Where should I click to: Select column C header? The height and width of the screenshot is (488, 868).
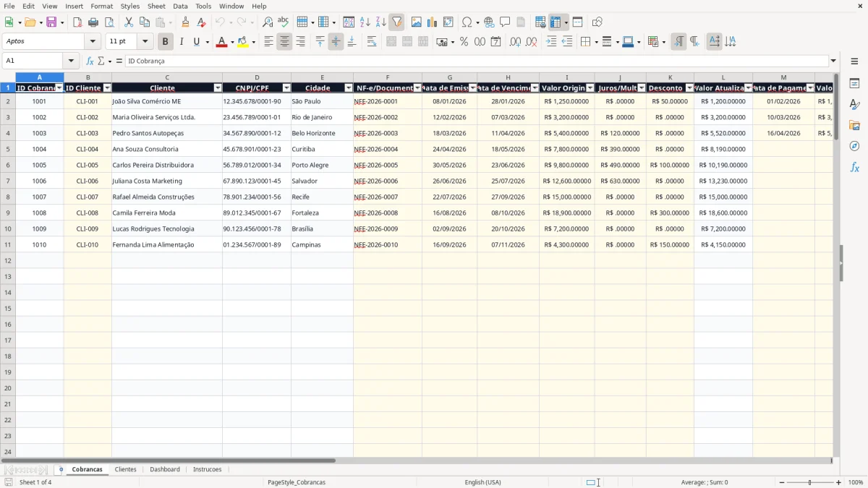[167, 77]
